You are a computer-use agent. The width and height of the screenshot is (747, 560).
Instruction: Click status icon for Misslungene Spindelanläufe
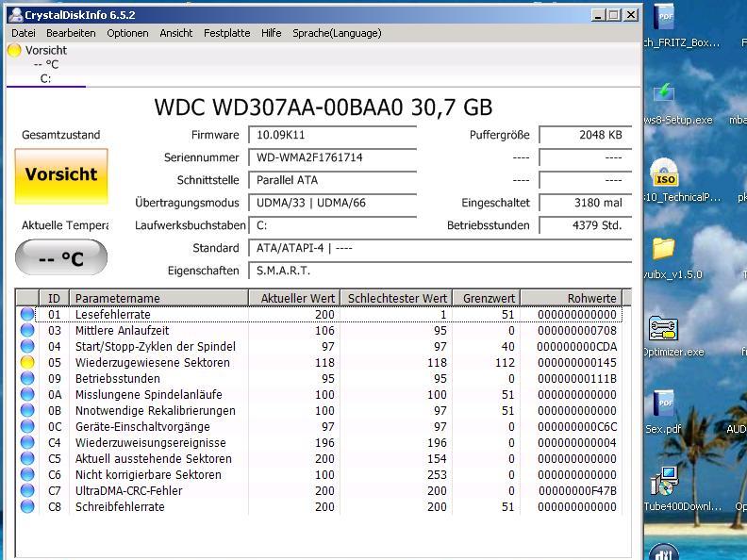(27, 394)
